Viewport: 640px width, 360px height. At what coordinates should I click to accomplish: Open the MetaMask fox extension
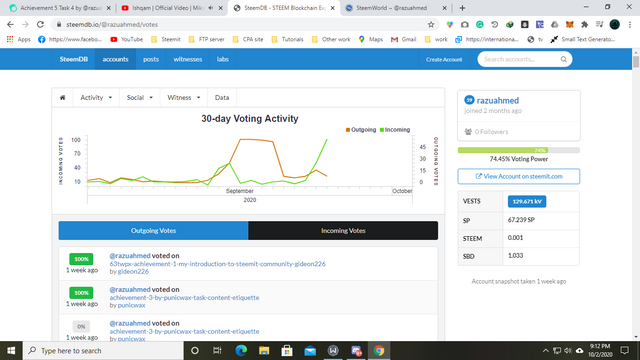[x=569, y=24]
